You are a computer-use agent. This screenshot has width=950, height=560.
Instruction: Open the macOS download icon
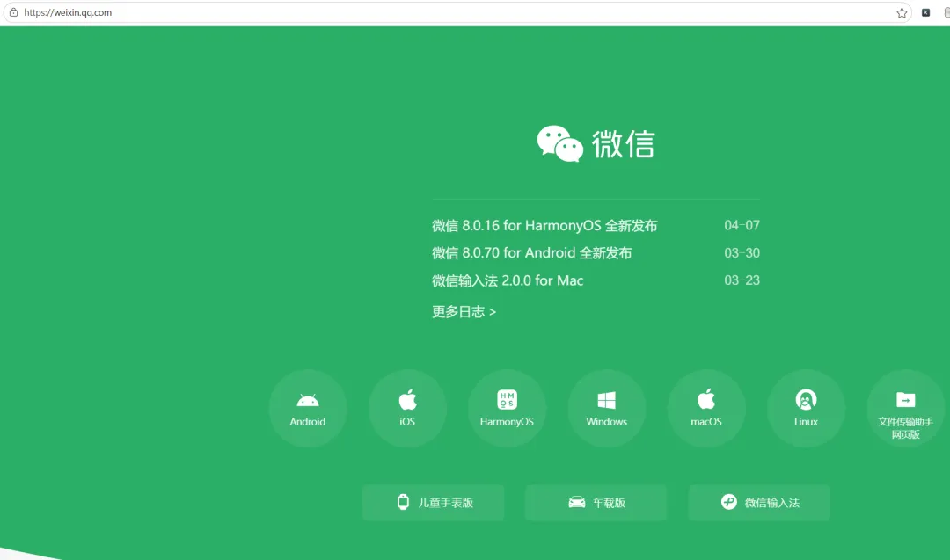(x=706, y=409)
